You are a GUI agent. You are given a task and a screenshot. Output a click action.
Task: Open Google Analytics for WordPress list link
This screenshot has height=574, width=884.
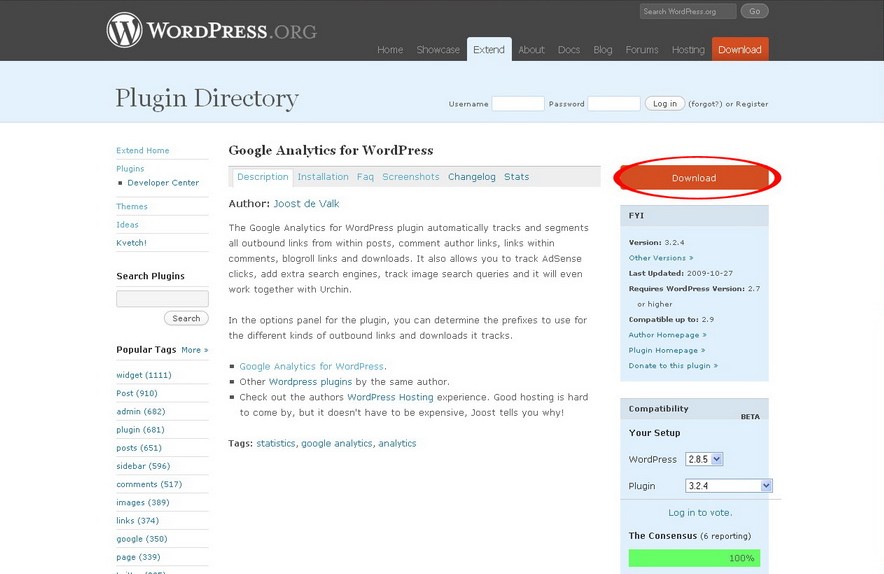pos(312,367)
